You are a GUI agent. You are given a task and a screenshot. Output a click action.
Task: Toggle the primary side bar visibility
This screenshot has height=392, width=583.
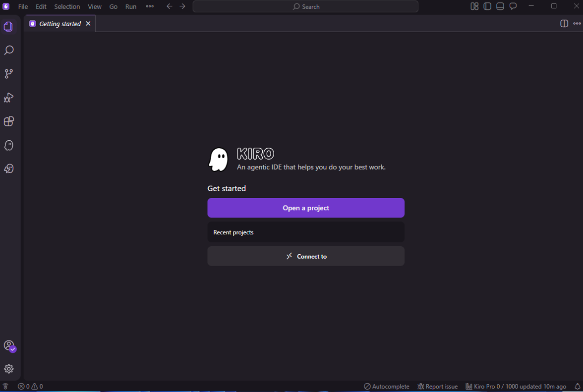coord(487,6)
